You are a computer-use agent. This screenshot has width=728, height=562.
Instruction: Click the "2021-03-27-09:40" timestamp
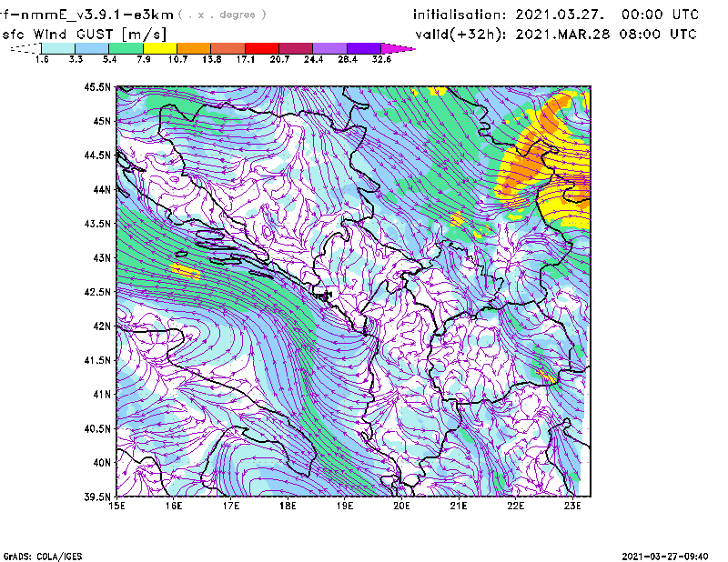tap(665, 557)
